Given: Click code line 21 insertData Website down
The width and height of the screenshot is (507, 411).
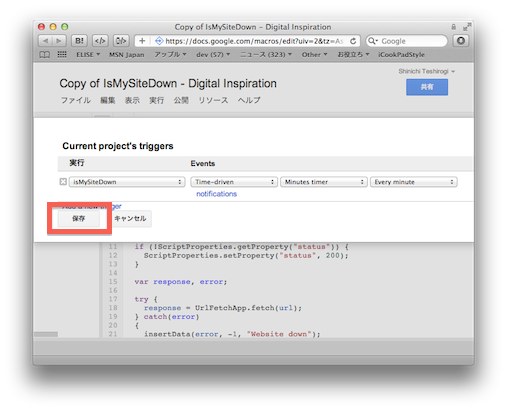Looking at the screenshot, I should click(232, 334).
